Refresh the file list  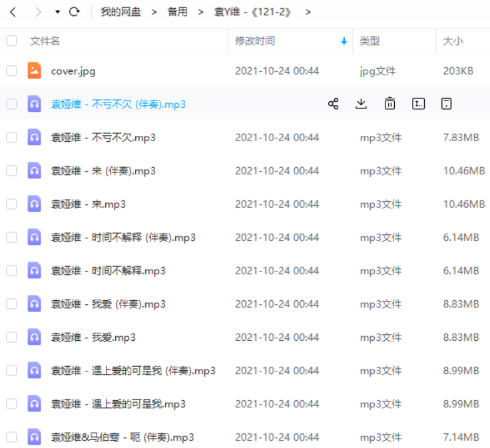[x=75, y=12]
